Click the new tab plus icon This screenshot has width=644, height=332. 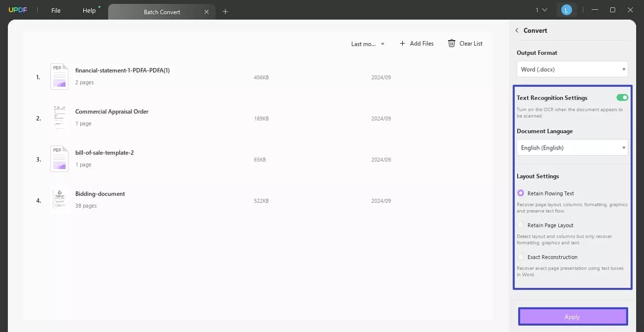(225, 11)
